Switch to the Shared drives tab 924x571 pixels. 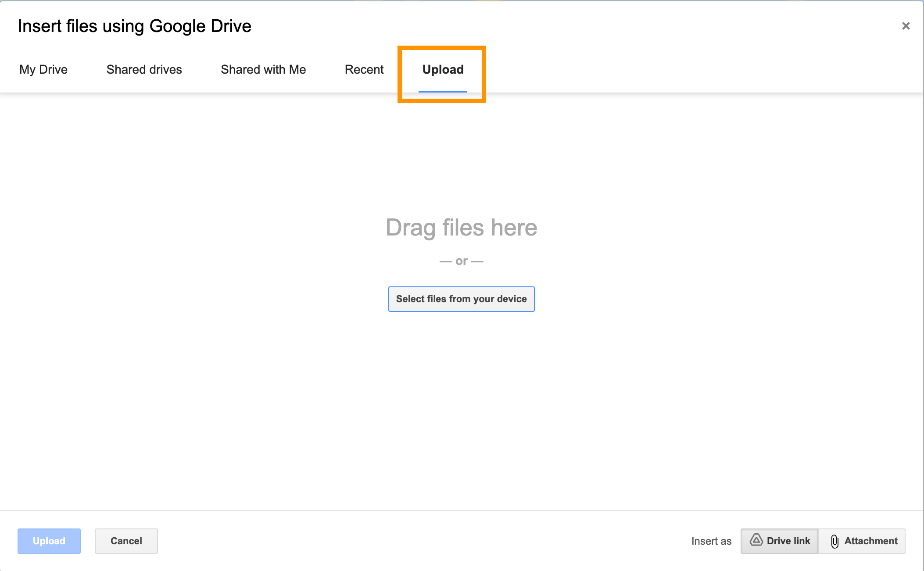144,69
